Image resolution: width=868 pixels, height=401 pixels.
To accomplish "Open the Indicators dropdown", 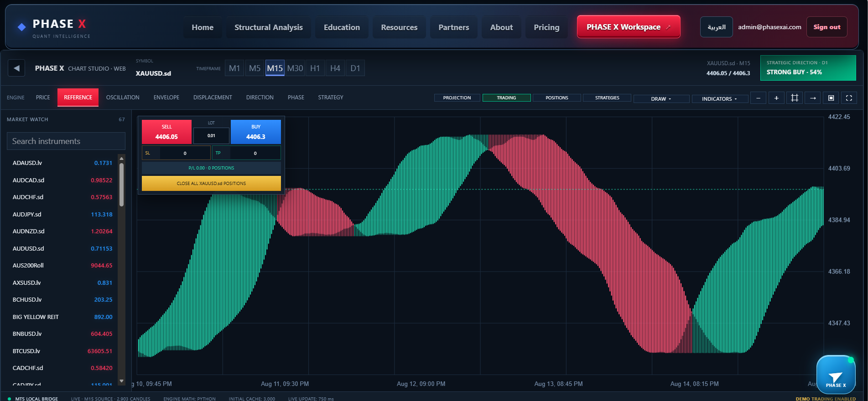I will (x=719, y=99).
